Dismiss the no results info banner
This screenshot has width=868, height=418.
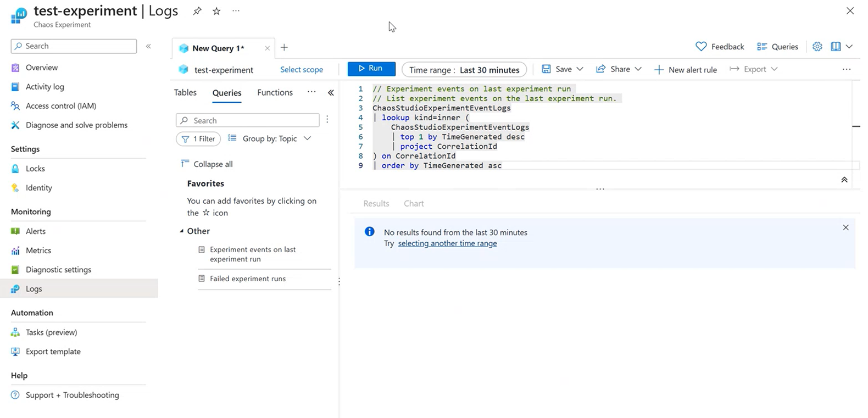[x=845, y=227]
